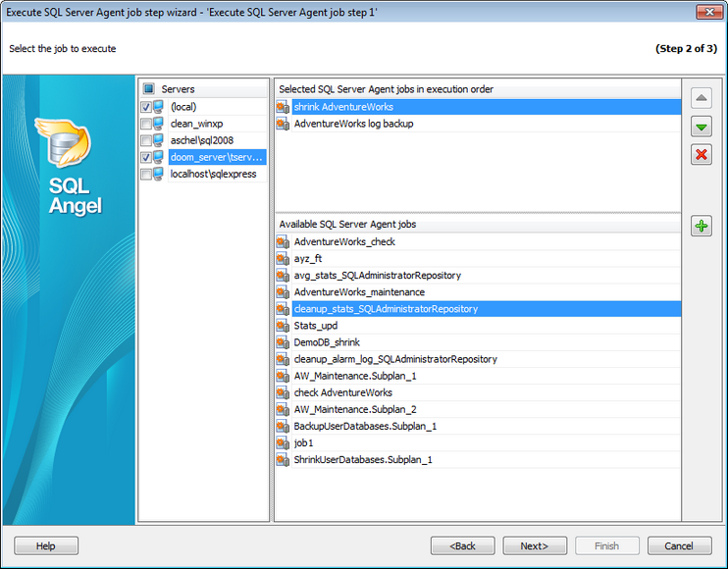The image size is (728, 569).
Task: Go to previous step with <Back
Action: click(x=462, y=545)
